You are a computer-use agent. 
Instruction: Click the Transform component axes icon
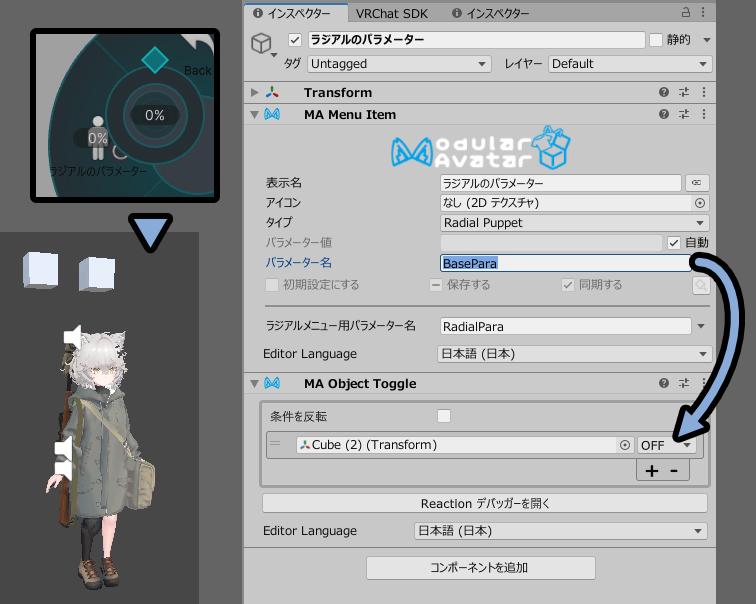[272, 92]
